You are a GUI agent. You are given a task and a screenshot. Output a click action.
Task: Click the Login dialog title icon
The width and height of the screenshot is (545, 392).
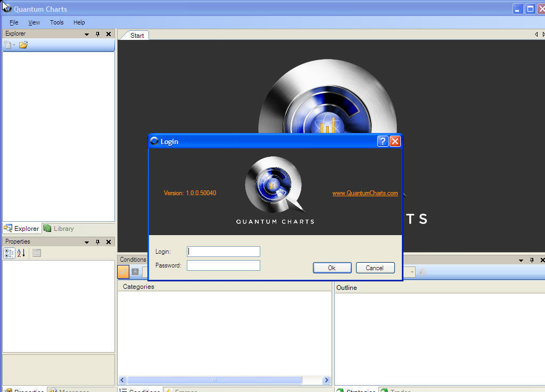click(154, 141)
